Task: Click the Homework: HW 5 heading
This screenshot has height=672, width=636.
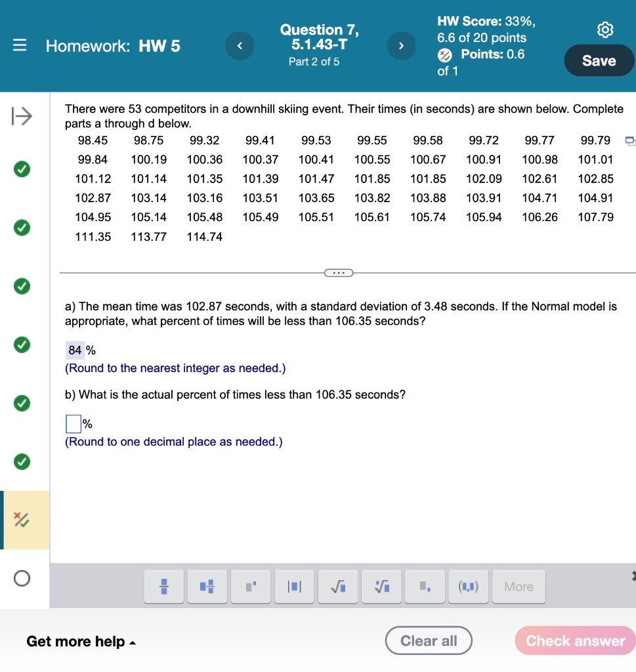Action: click(x=113, y=46)
